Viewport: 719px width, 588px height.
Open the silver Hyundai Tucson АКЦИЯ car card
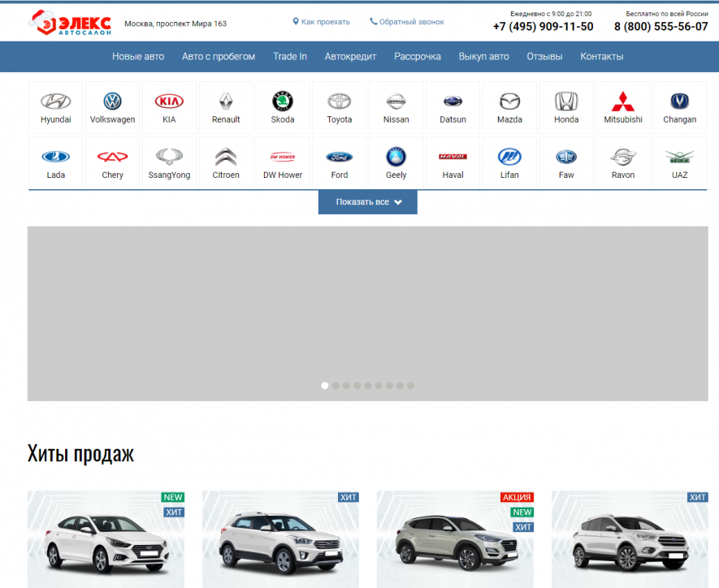coord(455,539)
